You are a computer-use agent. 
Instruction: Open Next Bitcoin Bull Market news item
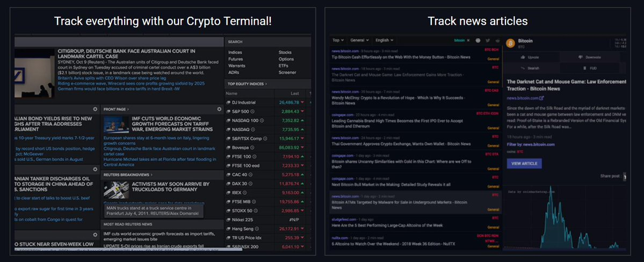coord(391,185)
